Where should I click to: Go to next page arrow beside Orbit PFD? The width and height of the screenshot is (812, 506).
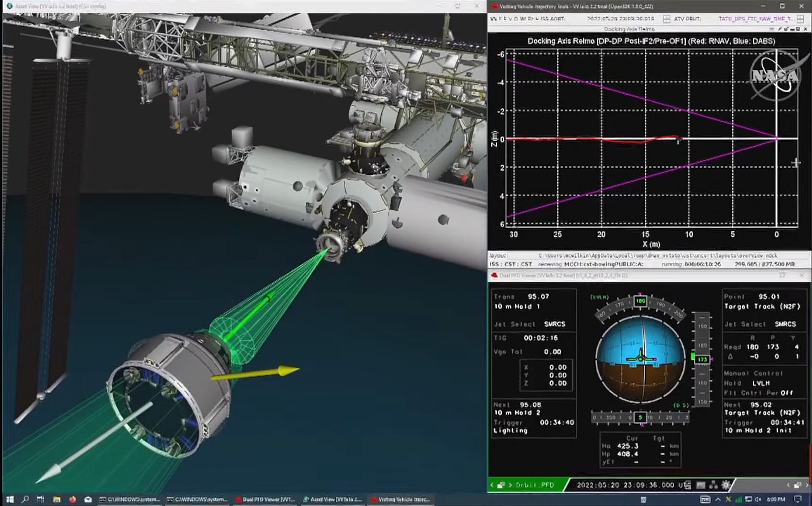[x=510, y=485]
